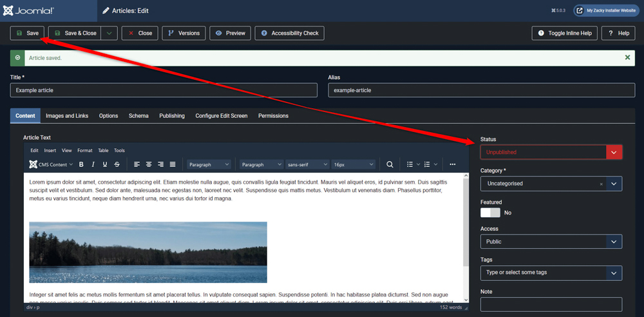
Task: Click the Close button in toolbar
Action: pyautogui.click(x=140, y=34)
